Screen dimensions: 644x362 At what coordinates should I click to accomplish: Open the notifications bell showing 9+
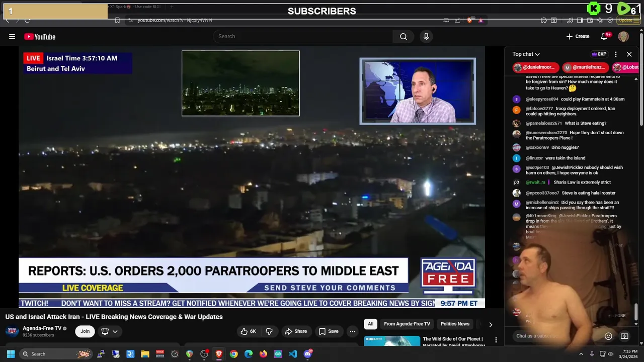click(605, 36)
